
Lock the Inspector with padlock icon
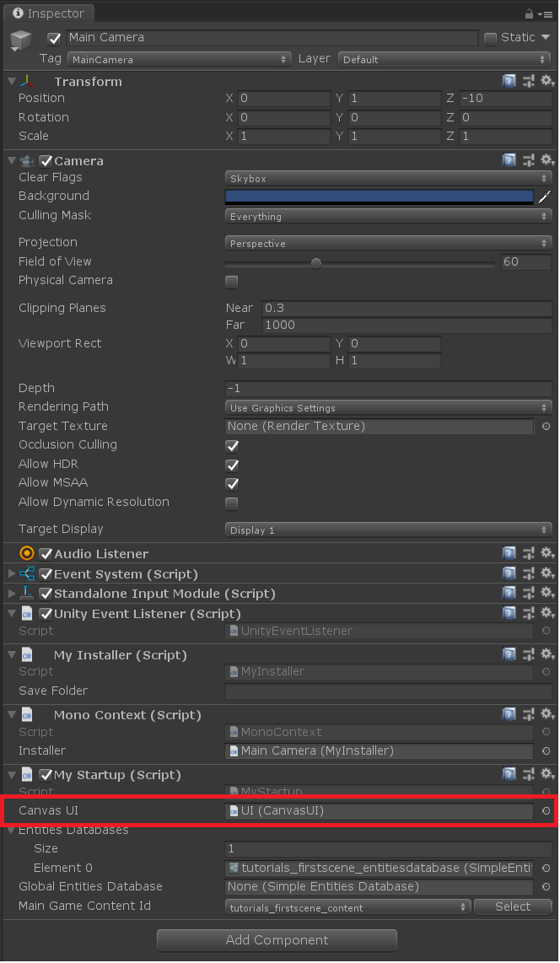[x=529, y=13]
